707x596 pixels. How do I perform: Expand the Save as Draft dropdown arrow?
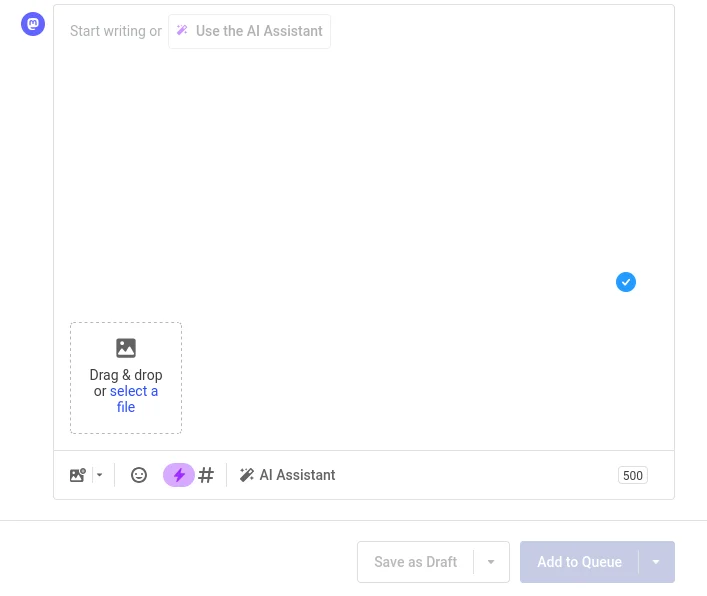click(491, 562)
